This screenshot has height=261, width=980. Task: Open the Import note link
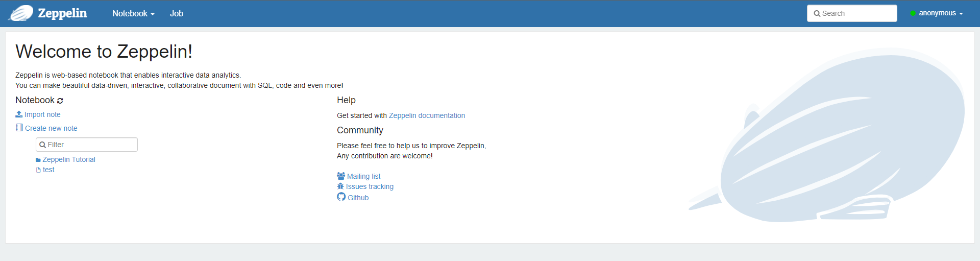point(42,114)
